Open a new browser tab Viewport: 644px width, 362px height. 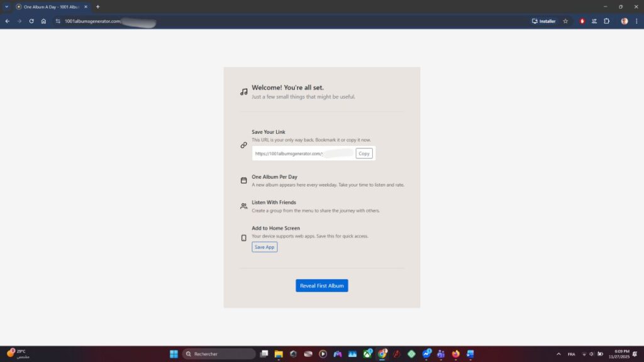(97, 6)
